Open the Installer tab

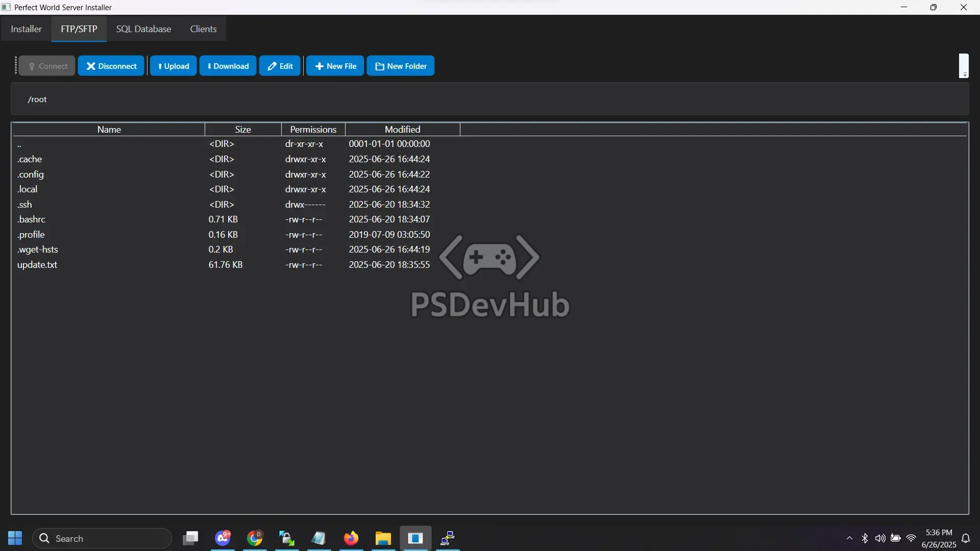(27, 29)
